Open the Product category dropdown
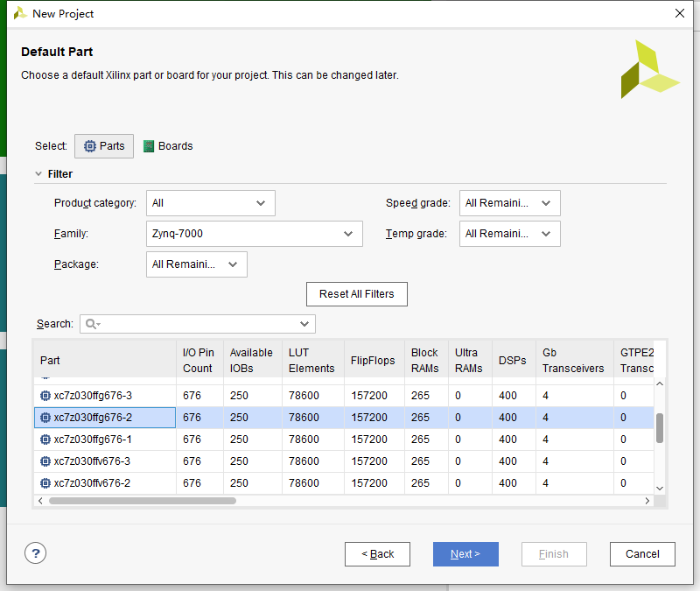 tap(211, 203)
